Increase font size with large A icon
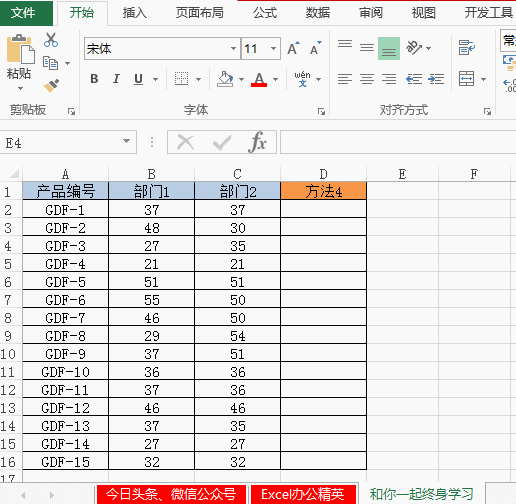 click(293, 49)
